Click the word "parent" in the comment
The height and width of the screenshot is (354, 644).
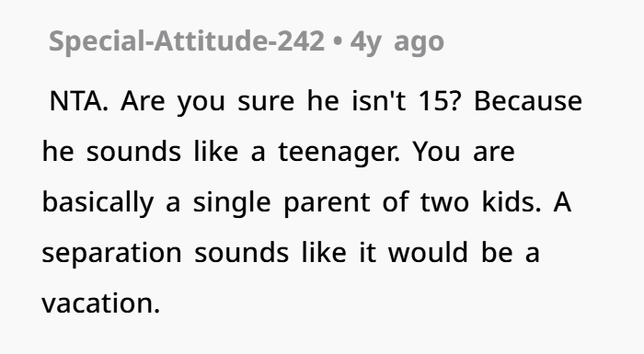(327, 204)
